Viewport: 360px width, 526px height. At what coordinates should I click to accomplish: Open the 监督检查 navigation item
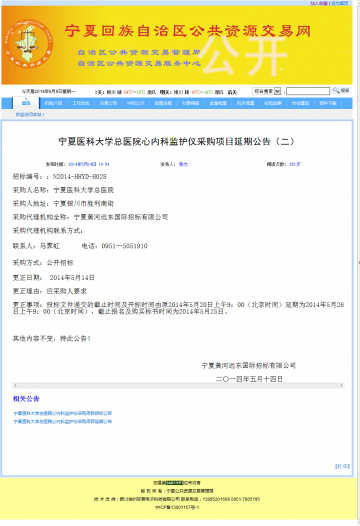218,103
